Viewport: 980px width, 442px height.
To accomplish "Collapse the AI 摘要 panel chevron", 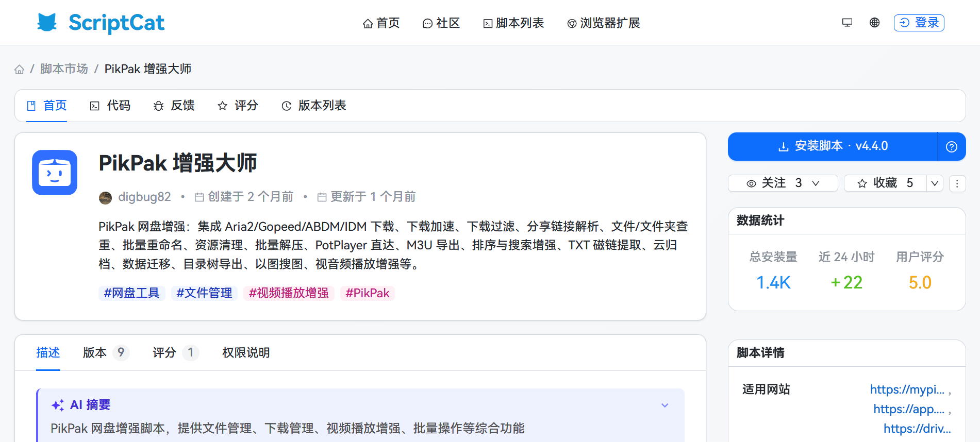I will click(x=665, y=405).
